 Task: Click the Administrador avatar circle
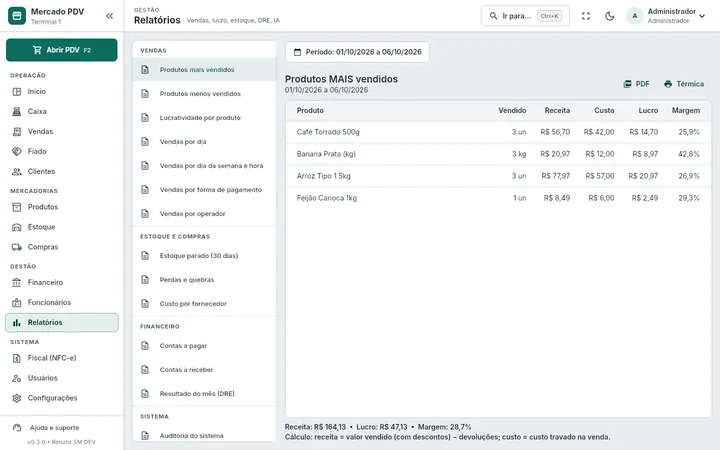coord(635,16)
